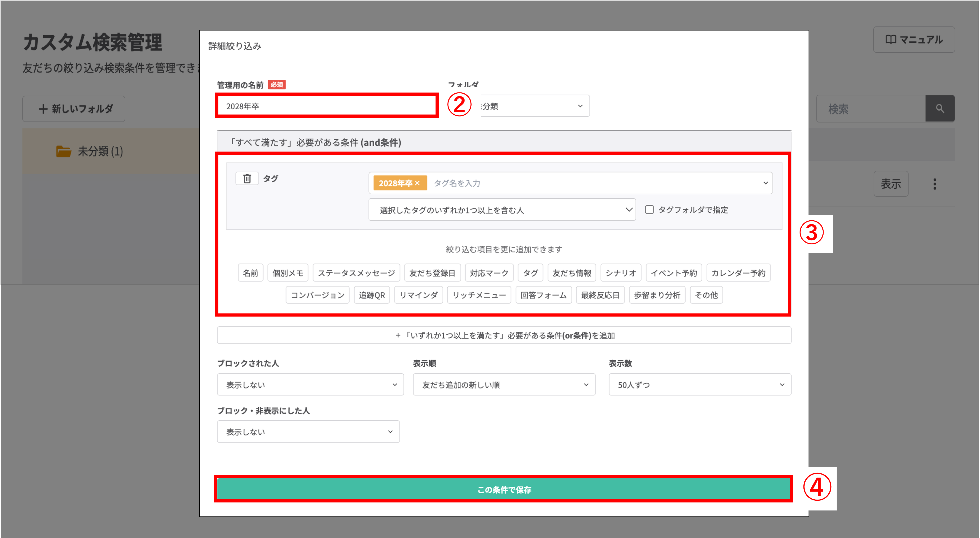The width and height of the screenshot is (980, 538).
Task: Click the 管理用の名前 input field
Action: coord(327,106)
